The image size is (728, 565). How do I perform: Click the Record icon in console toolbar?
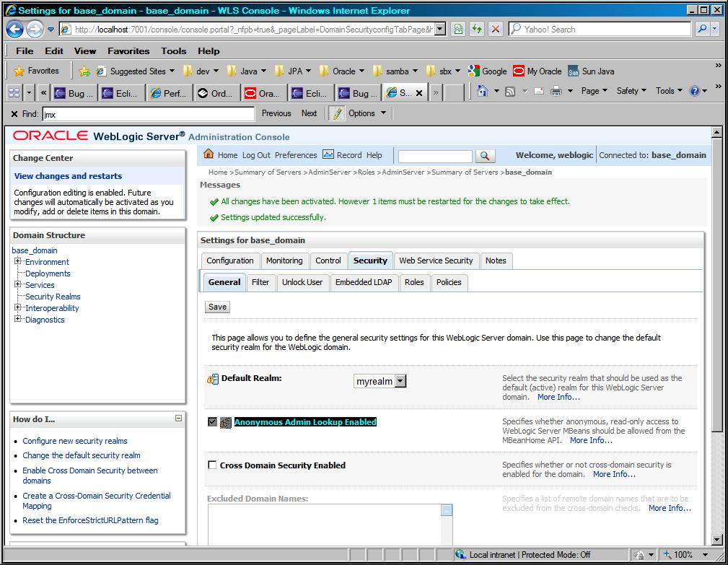(x=328, y=154)
